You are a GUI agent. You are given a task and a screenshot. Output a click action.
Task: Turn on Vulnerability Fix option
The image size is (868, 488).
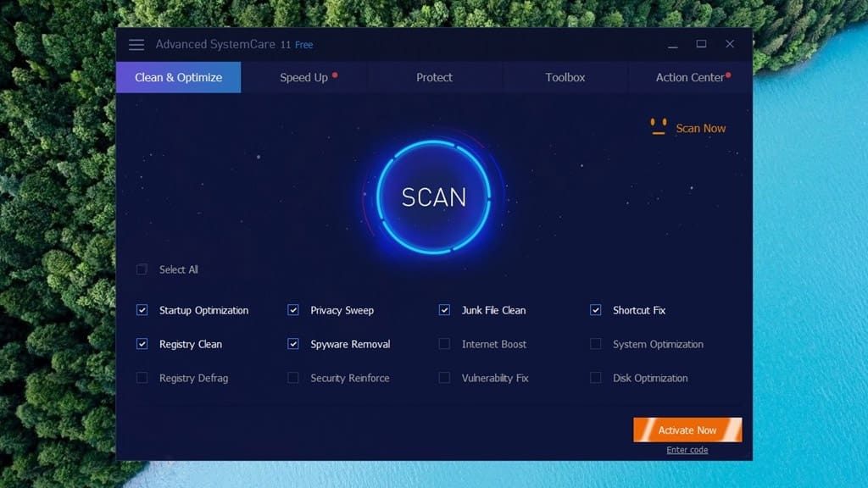click(444, 378)
